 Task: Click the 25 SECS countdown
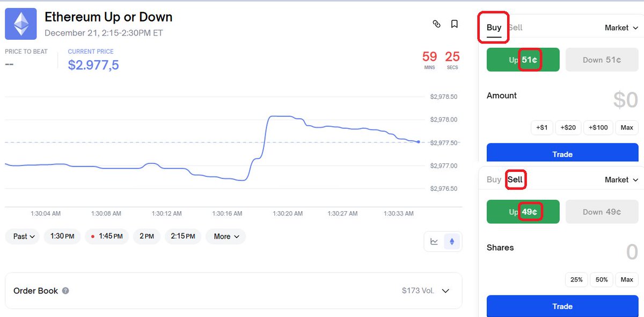[x=452, y=60]
